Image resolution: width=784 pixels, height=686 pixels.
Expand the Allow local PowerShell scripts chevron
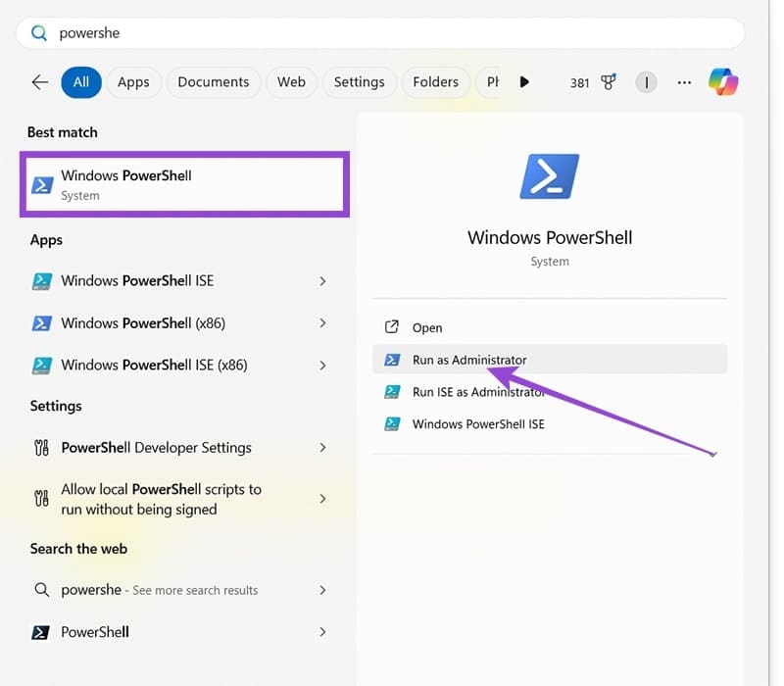point(323,499)
